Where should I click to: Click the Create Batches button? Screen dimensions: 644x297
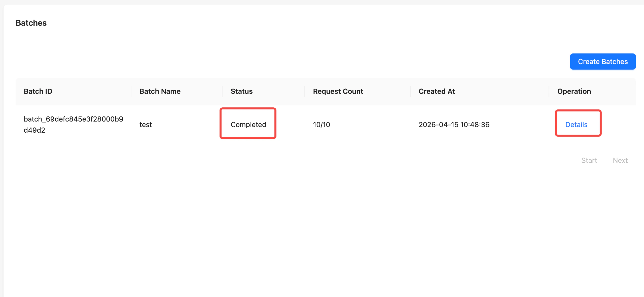point(602,62)
